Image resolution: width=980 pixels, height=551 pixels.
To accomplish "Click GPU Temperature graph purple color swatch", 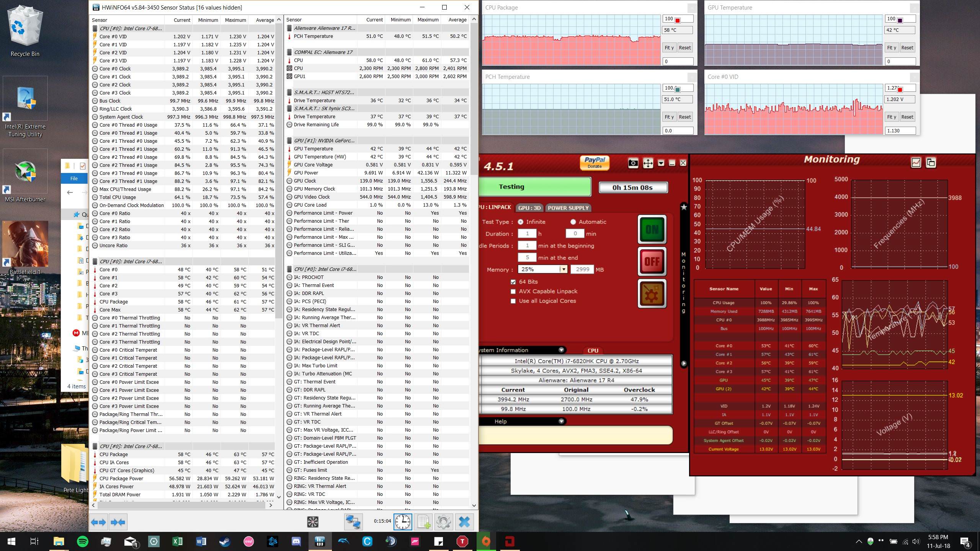I will pos(900,20).
